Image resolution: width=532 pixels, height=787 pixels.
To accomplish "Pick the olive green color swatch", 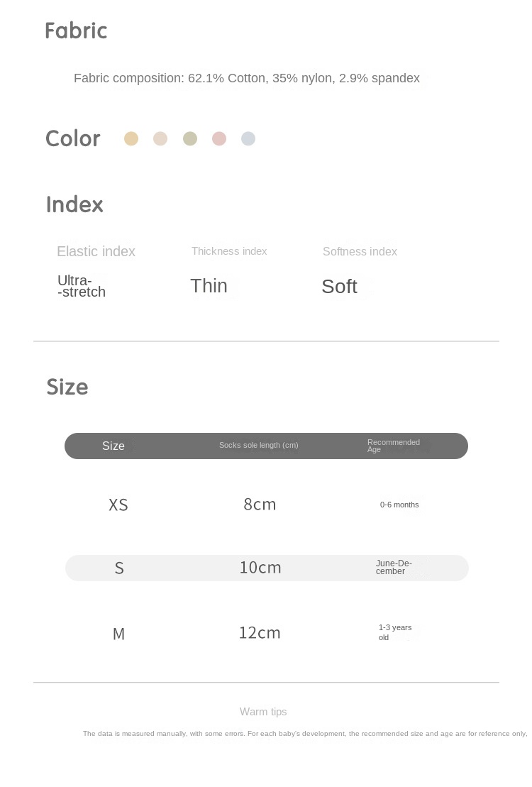I will pyautogui.click(x=190, y=138).
